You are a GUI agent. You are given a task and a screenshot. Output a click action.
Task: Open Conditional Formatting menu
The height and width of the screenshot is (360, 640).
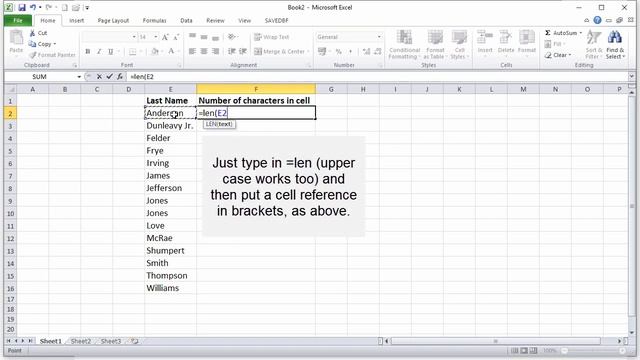[404, 44]
